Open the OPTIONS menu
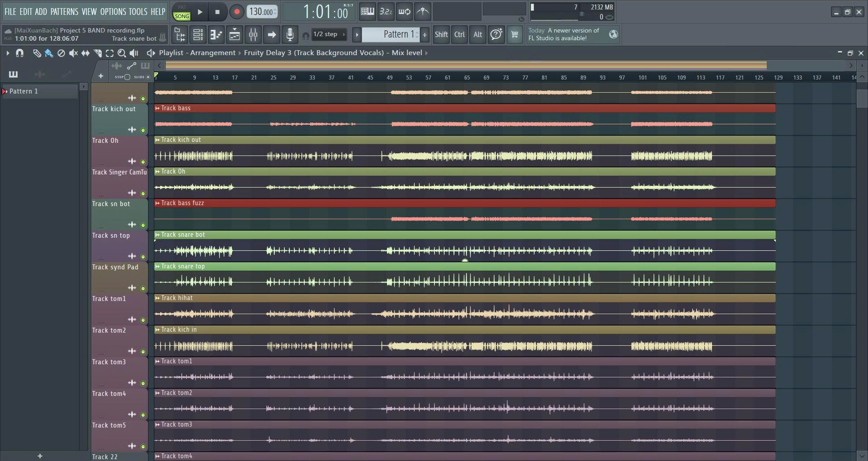The width and height of the screenshot is (868, 461). [113, 12]
